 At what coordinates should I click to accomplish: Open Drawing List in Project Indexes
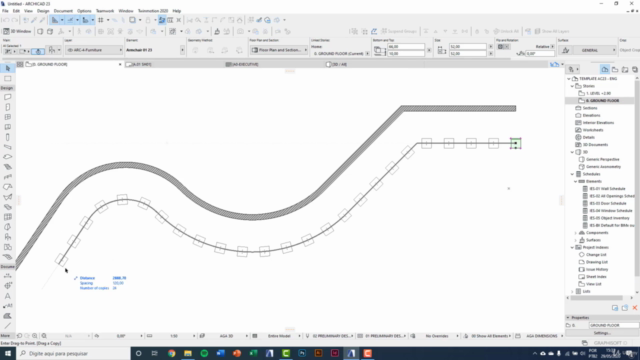596,262
